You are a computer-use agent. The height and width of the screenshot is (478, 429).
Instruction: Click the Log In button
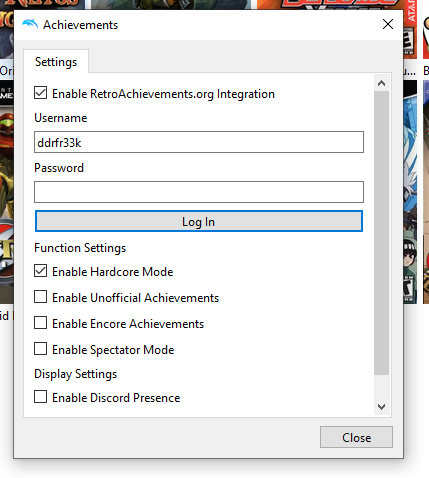coord(199,221)
